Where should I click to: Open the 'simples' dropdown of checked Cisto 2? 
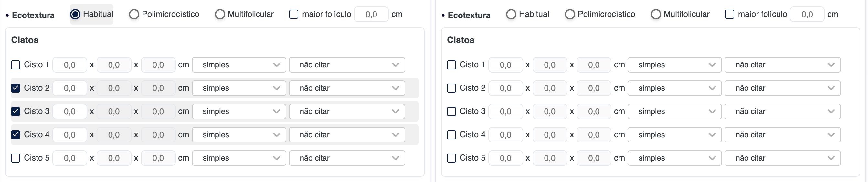coord(239,88)
